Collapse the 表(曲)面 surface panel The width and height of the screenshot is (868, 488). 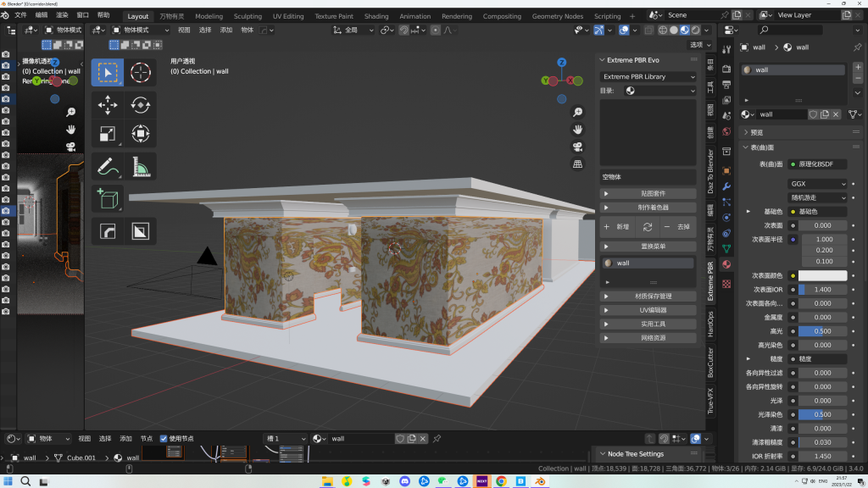point(746,147)
